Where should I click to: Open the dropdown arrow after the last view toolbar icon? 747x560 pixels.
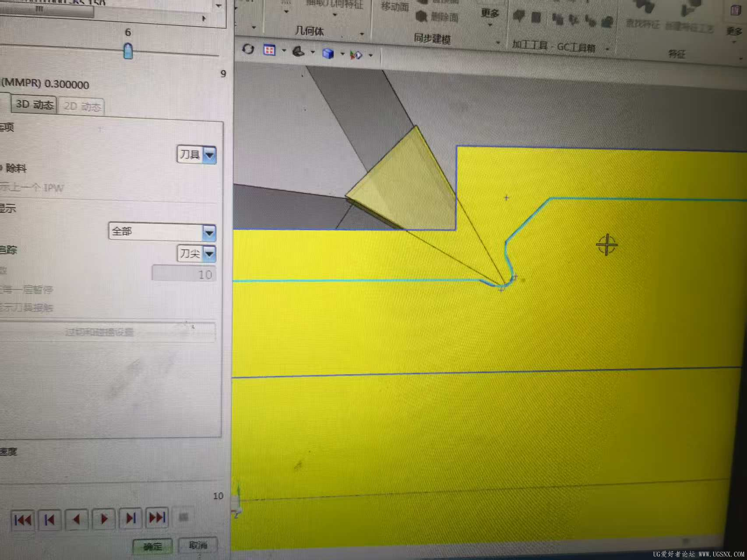[x=371, y=56]
